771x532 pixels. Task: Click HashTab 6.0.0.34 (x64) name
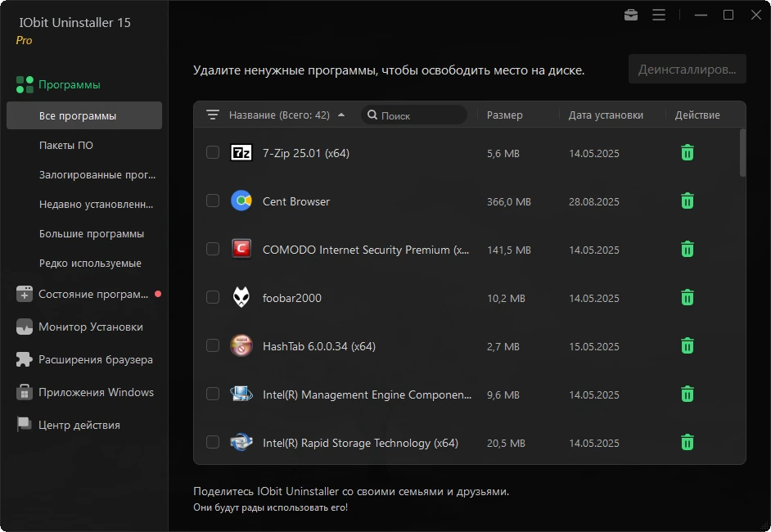point(319,346)
